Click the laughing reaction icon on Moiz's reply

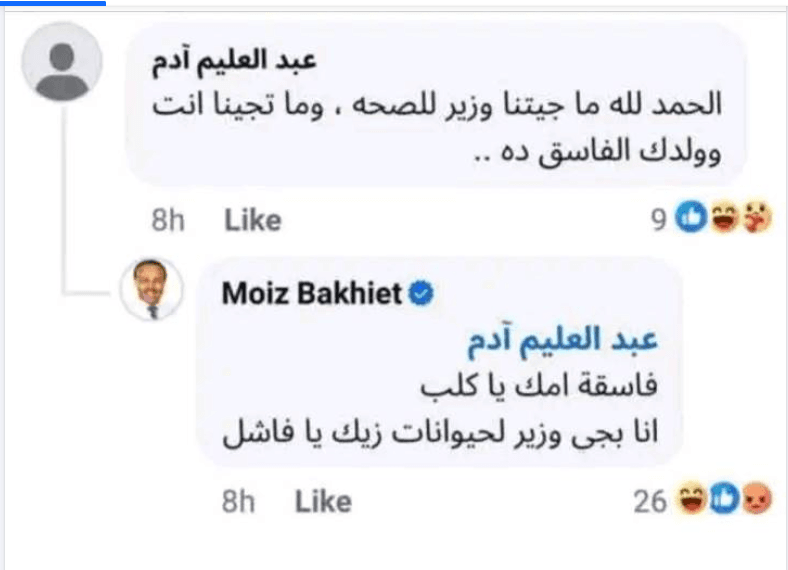pyautogui.click(x=691, y=500)
